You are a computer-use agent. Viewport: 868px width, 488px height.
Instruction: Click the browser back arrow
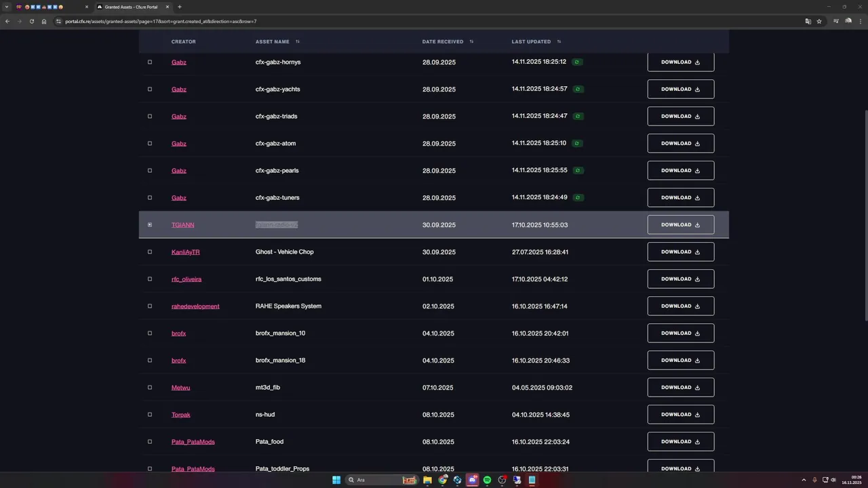(x=7, y=21)
